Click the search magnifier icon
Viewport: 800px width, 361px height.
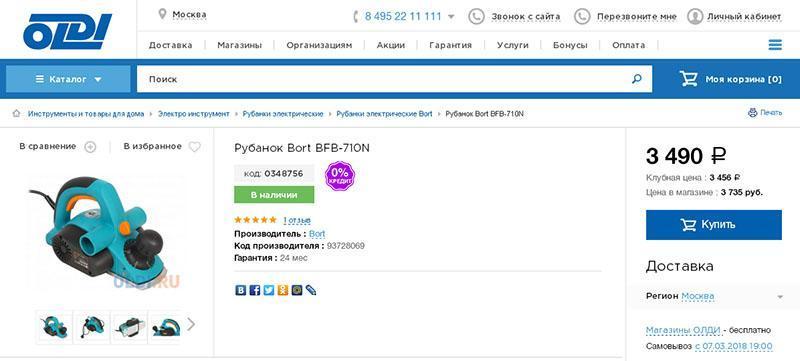tap(637, 79)
